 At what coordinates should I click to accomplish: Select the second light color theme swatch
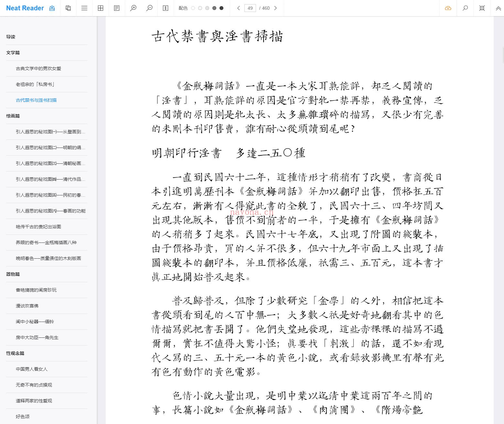coord(200,8)
